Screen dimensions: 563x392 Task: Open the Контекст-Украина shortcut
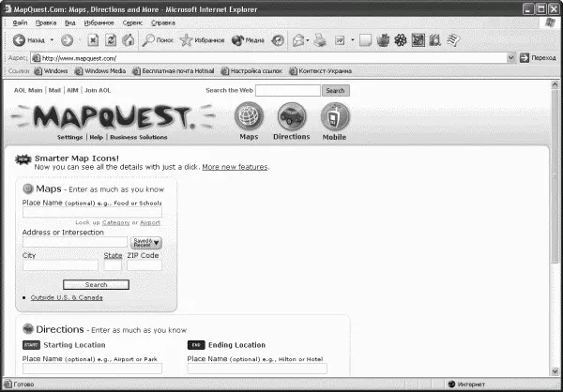pos(320,71)
